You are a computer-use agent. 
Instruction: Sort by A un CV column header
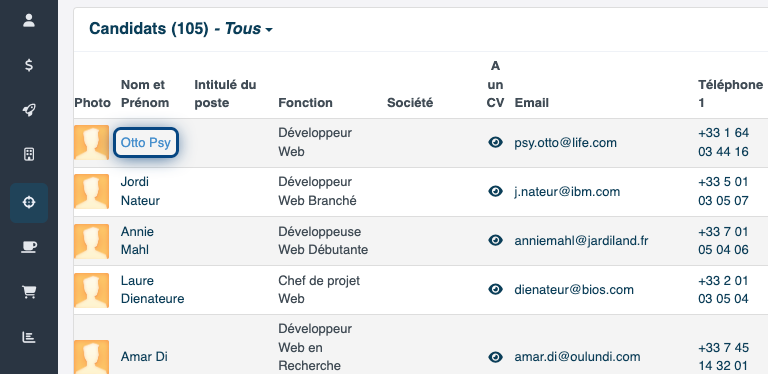point(495,84)
